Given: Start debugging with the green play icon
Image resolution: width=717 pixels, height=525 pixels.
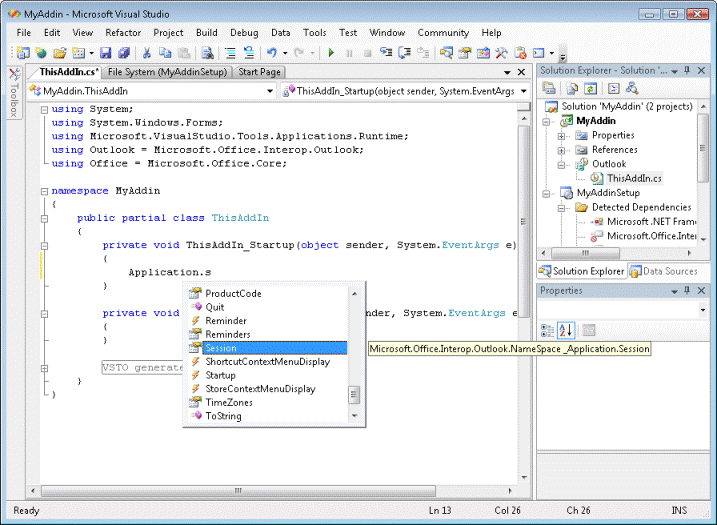Looking at the screenshot, I should 331,53.
